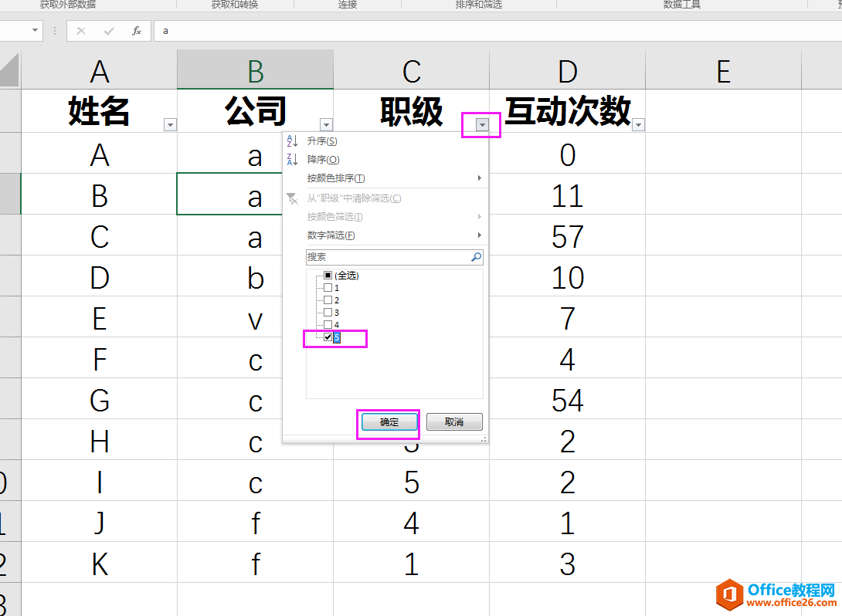Click cell with value 54 in column D
842x616 pixels.
tap(568, 398)
